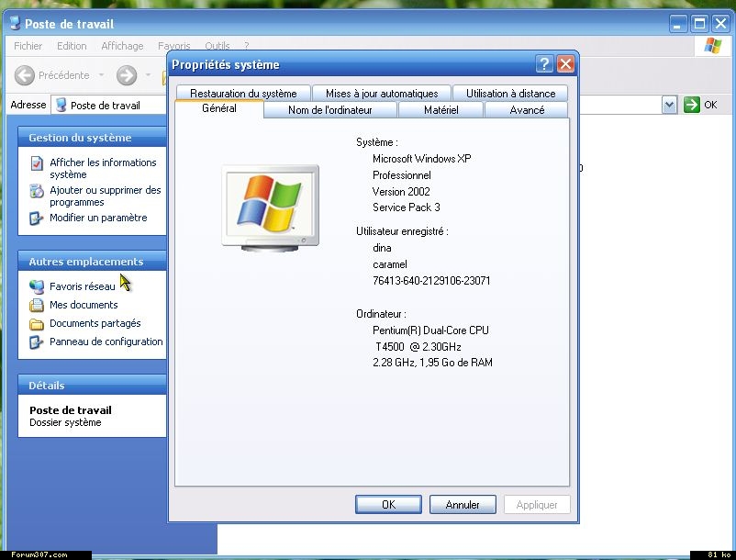
Task: Select the Utilisation à distance tab
Action: point(510,94)
